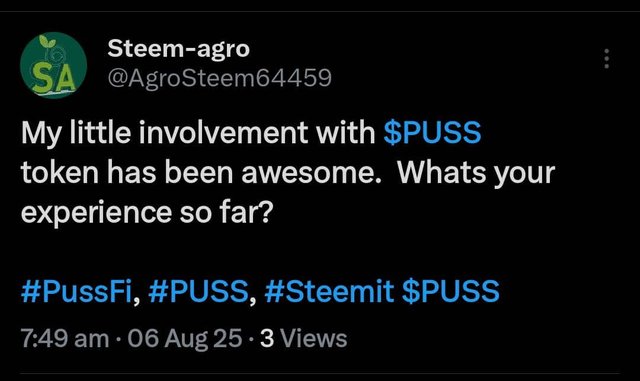
Task: Open the Steem-agro profile avatar
Action: click(53, 65)
